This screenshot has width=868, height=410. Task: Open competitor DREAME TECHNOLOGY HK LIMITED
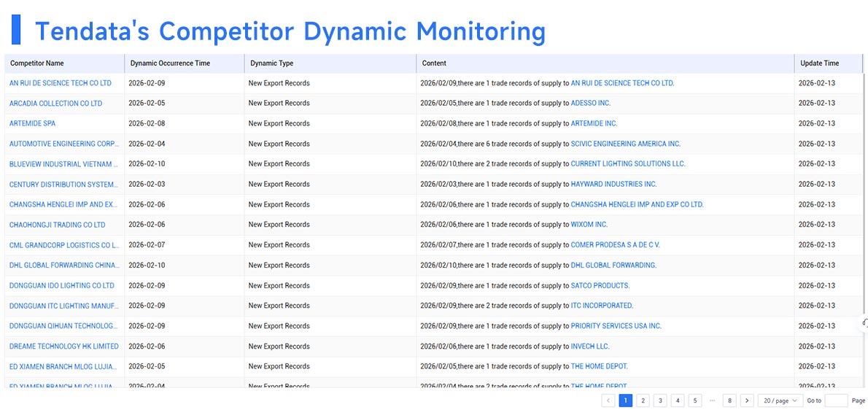pos(64,346)
